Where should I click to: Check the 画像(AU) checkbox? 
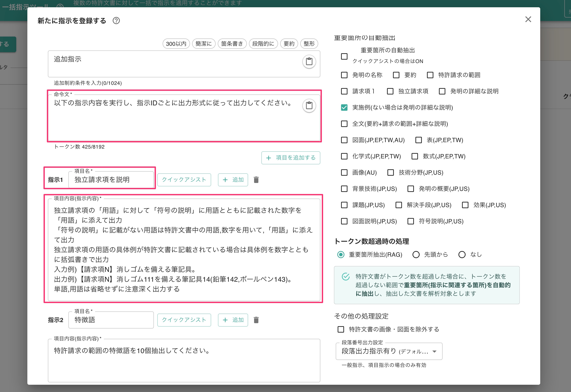pyautogui.click(x=344, y=172)
